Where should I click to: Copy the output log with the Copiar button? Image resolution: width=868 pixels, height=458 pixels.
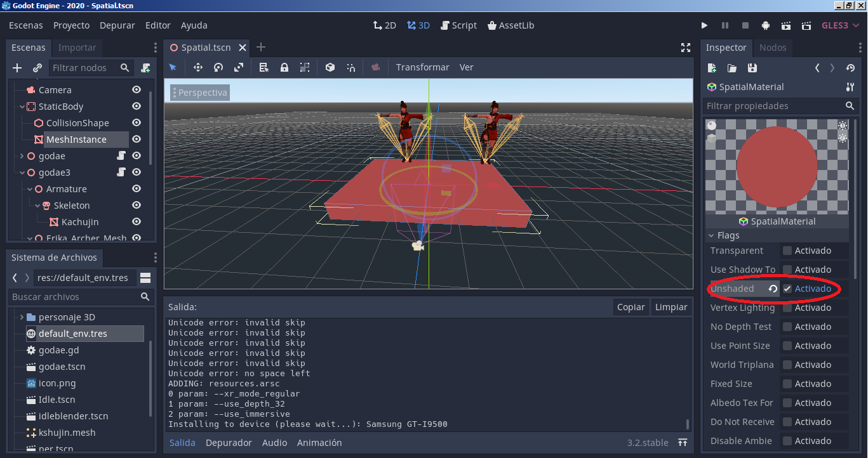click(x=631, y=306)
